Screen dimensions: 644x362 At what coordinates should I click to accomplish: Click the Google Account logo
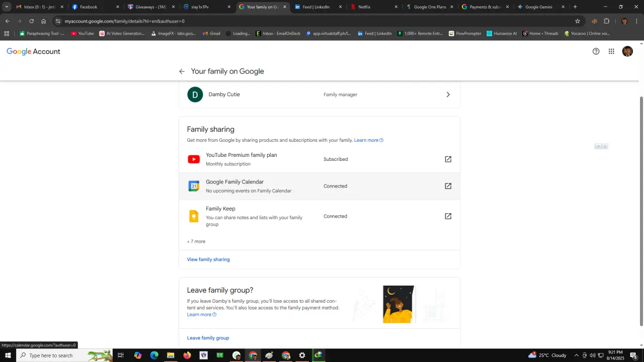tap(33, 51)
